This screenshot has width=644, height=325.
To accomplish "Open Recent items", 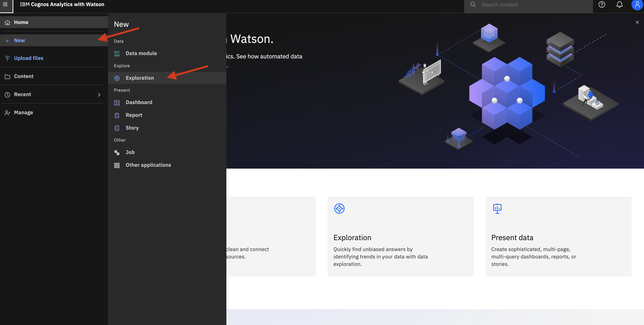I will point(54,94).
